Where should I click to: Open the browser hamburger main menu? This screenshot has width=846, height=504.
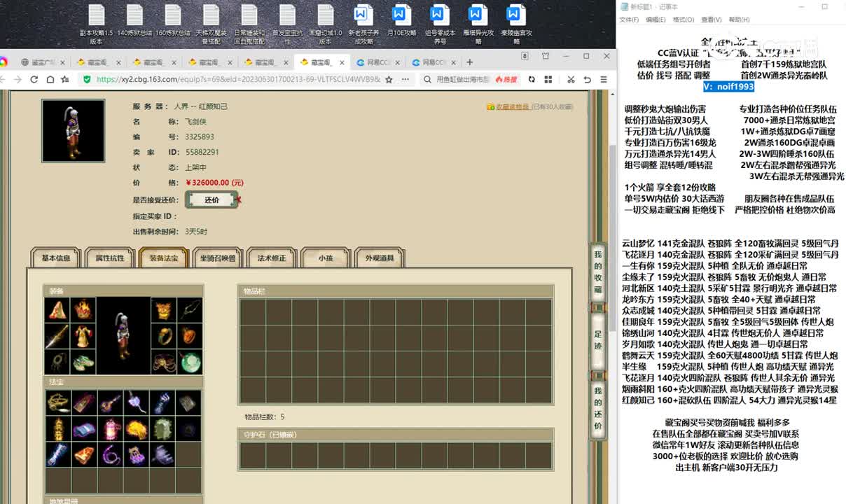(604, 80)
